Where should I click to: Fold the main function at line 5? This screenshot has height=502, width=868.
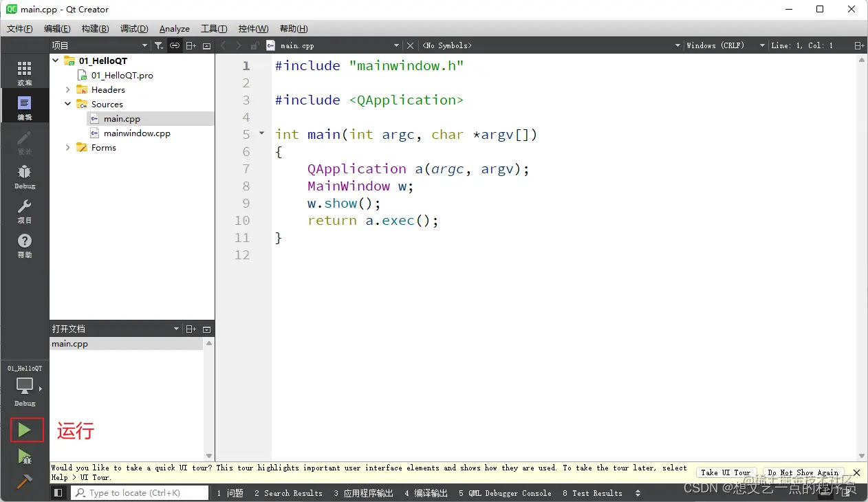(x=261, y=133)
